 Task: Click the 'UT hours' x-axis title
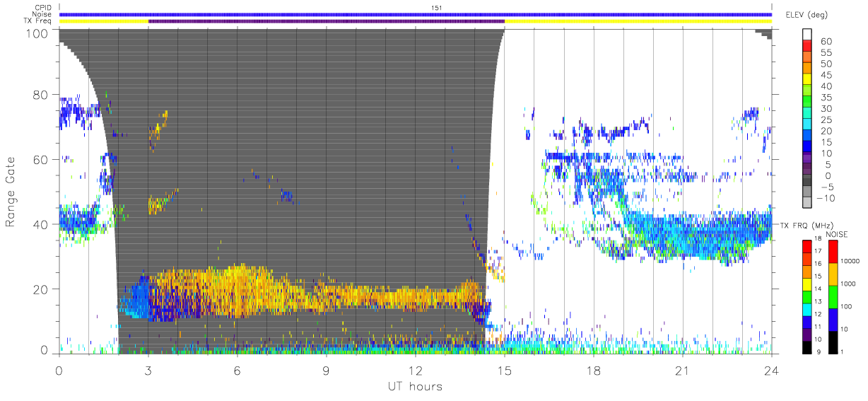[415, 386]
